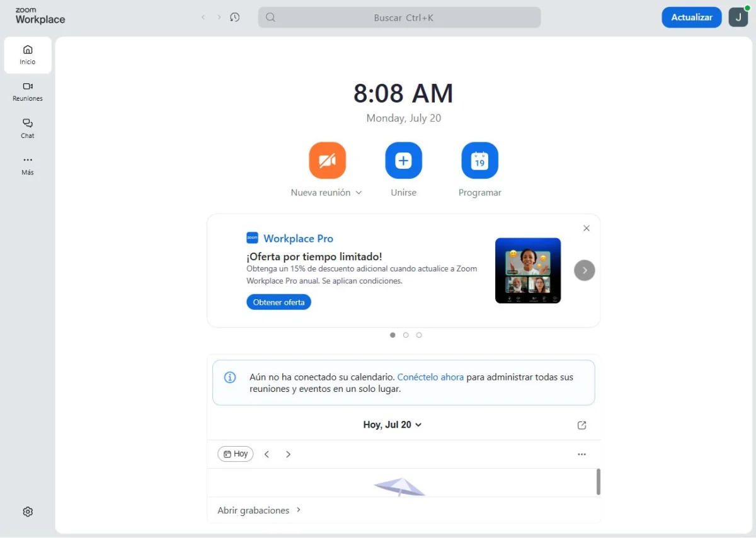
Task: Open the Chat sidebar tab
Action: (28, 129)
